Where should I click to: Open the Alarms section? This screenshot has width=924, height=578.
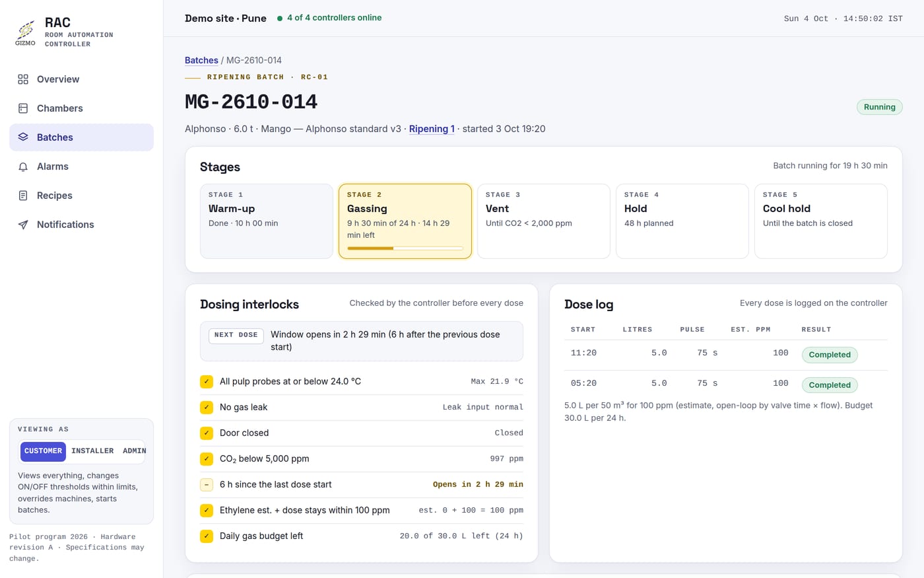click(81, 166)
